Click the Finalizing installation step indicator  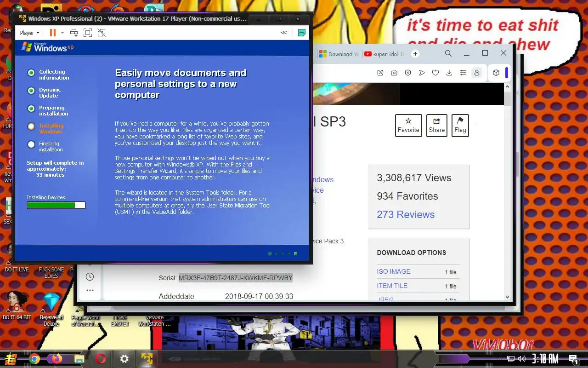point(31,144)
